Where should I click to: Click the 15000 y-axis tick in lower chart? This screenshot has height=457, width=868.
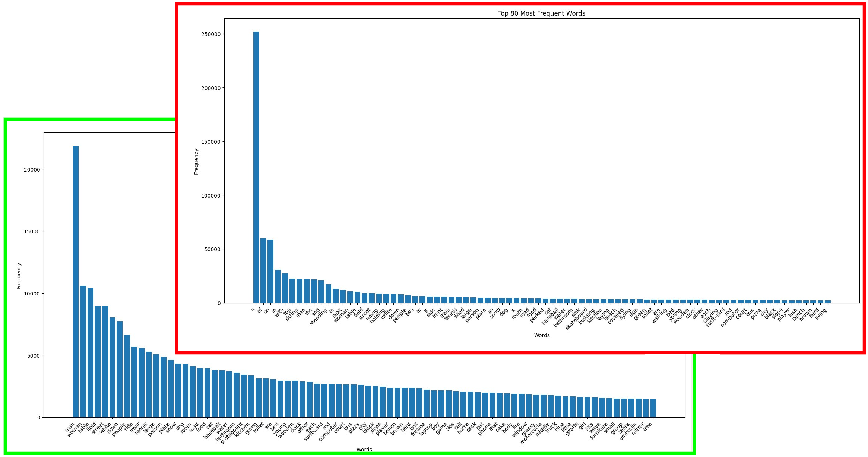click(32, 231)
